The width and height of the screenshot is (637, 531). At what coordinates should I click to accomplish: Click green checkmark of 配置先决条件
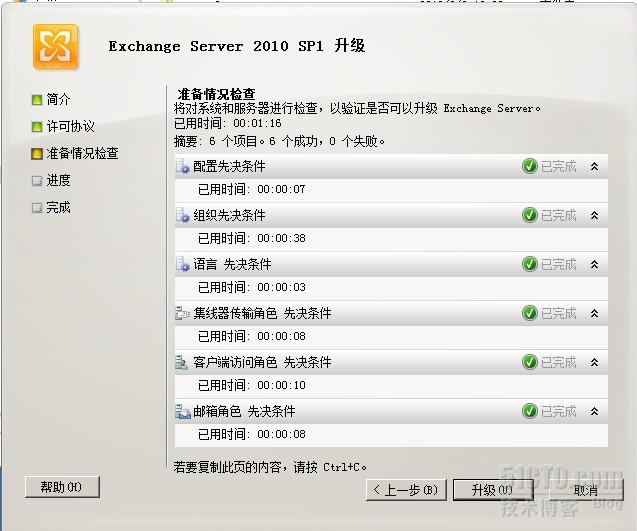point(530,166)
